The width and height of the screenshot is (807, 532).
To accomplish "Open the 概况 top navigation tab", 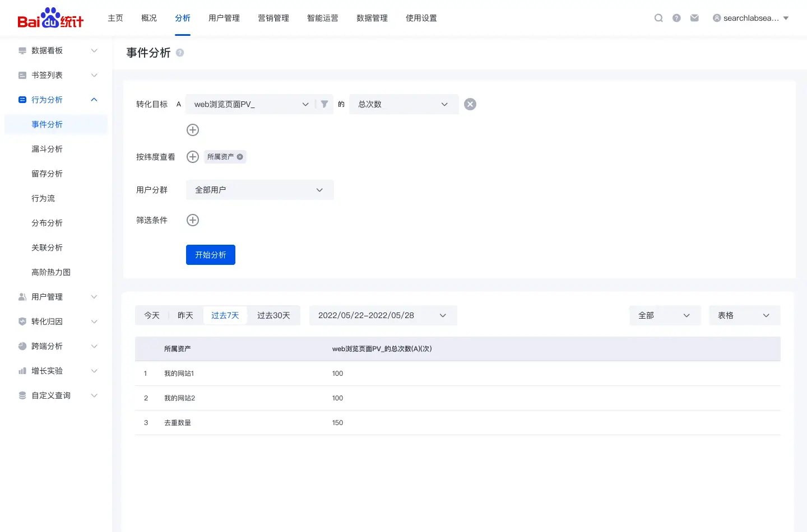I will 149,18.
